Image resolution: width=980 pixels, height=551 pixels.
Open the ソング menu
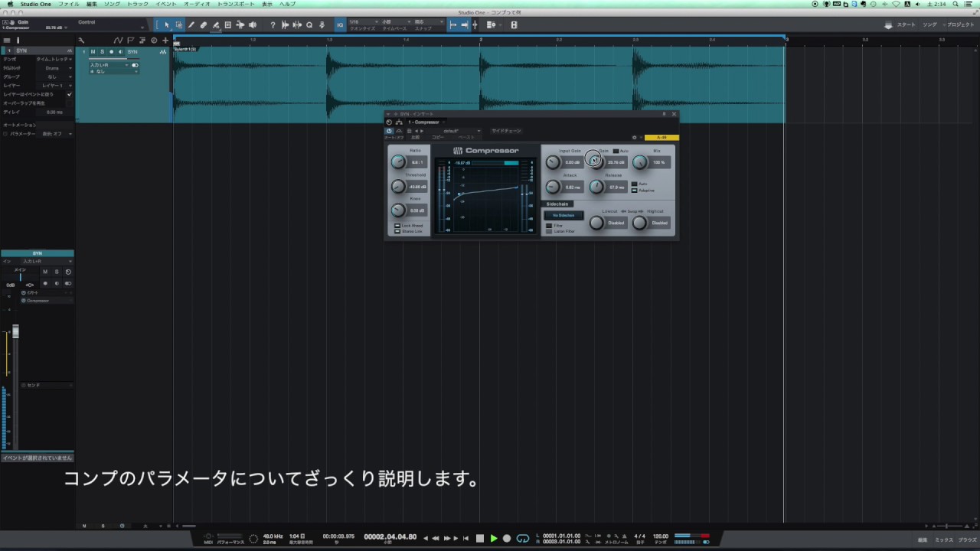pos(112,4)
